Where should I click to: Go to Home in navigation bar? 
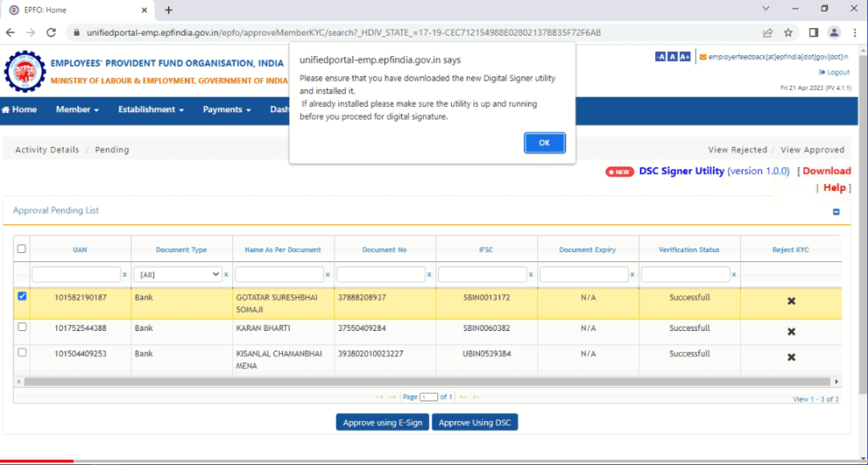[20, 109]
